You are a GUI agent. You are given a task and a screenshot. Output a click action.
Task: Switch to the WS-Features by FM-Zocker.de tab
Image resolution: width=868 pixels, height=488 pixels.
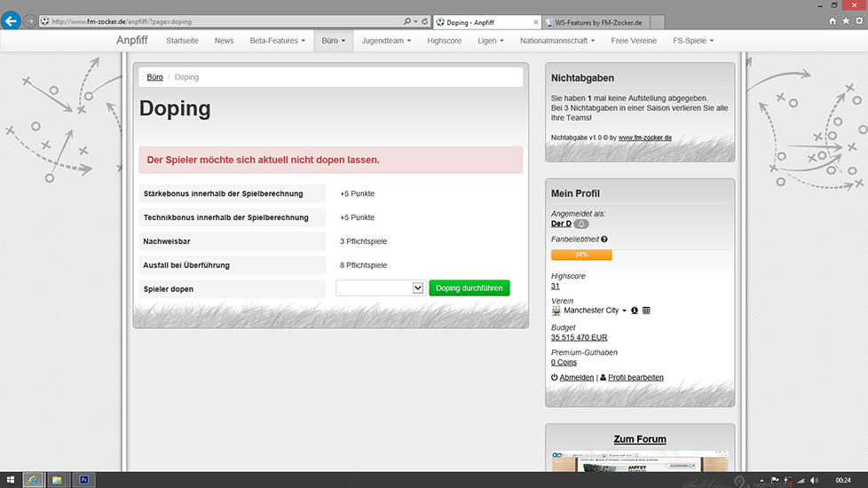pyautogui.click(x=596, y=21)
